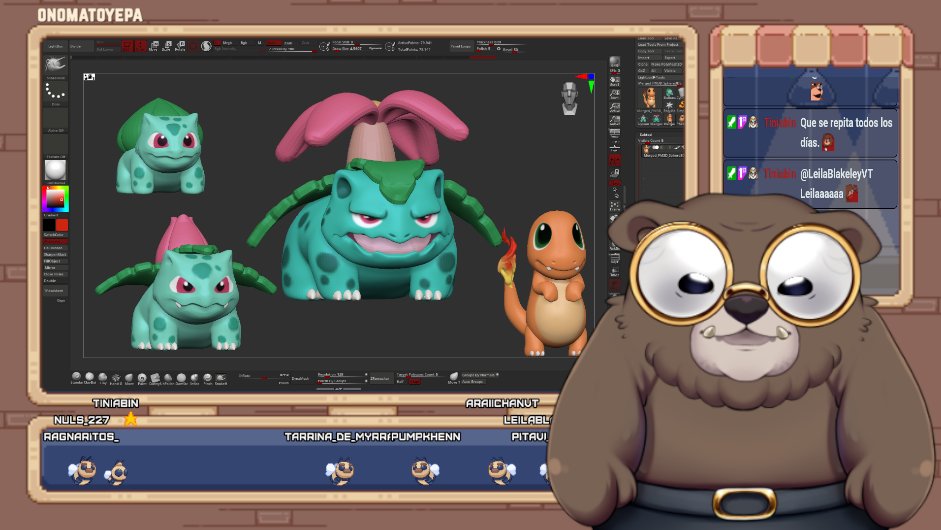Screen dimensions: 941x530
Task: Click the head camera view figure
Action: (570, 97)
